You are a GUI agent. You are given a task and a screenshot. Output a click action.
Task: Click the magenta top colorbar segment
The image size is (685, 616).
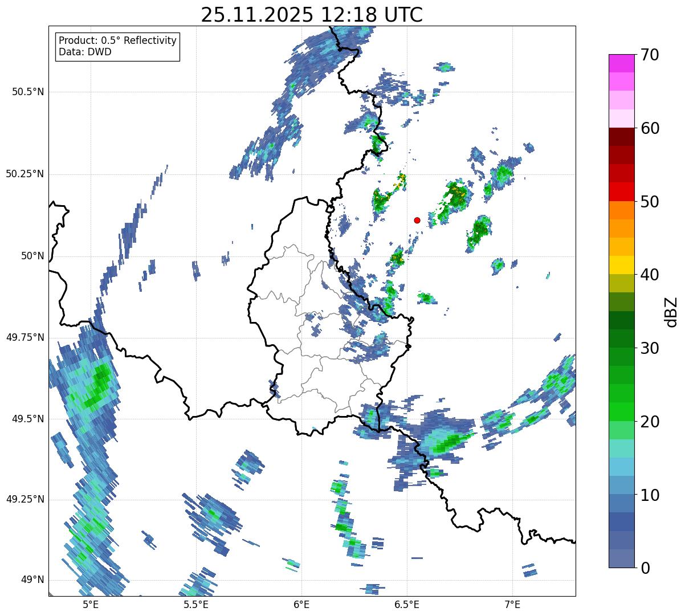(622, 63)
